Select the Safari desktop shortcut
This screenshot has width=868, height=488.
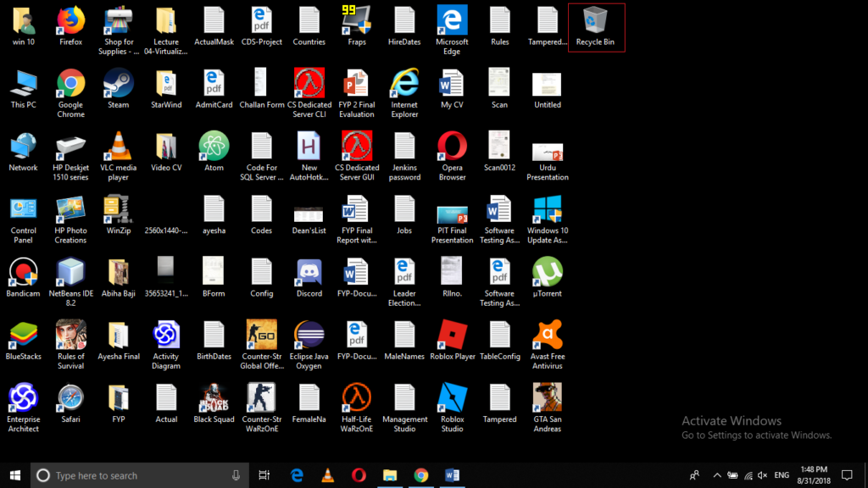tap(71, 403)
